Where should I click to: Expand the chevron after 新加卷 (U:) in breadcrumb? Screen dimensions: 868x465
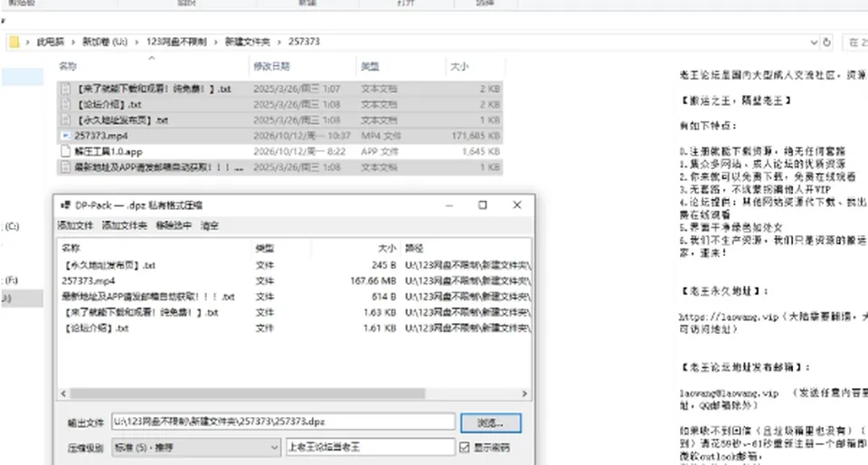[x=137, y=43]
